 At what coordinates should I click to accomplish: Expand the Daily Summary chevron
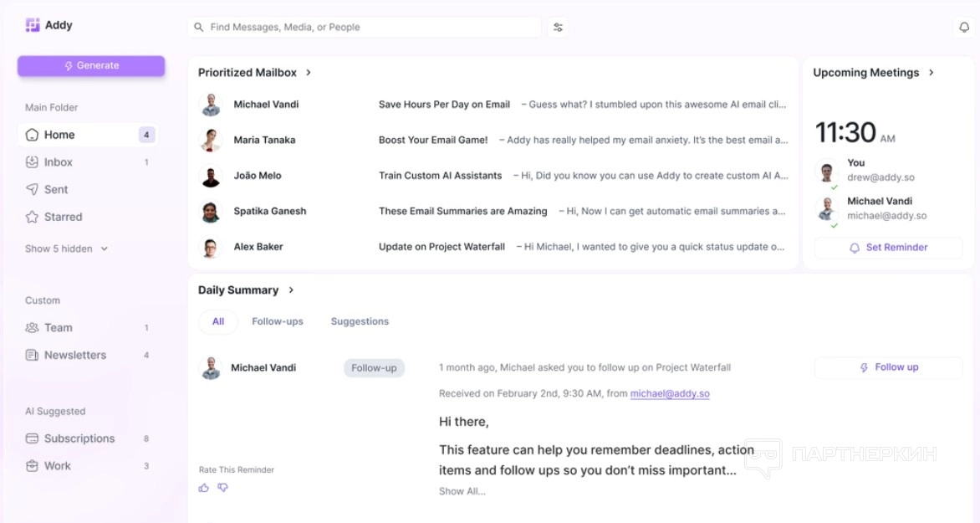[291, 290]
